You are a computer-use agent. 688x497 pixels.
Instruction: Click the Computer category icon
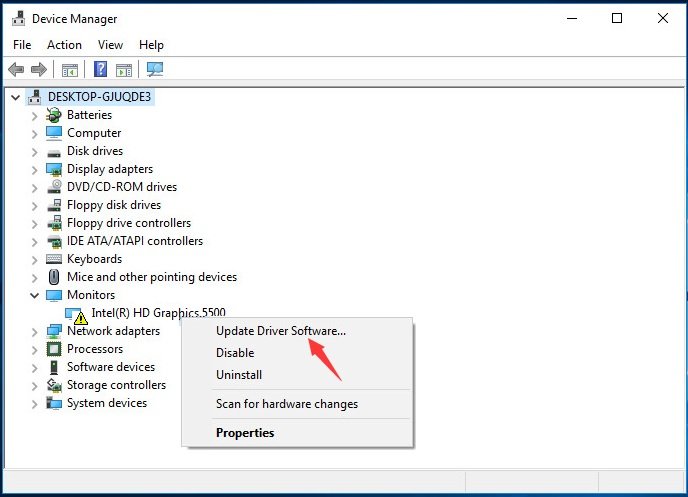pyautogui.click(x=54, y=133)
